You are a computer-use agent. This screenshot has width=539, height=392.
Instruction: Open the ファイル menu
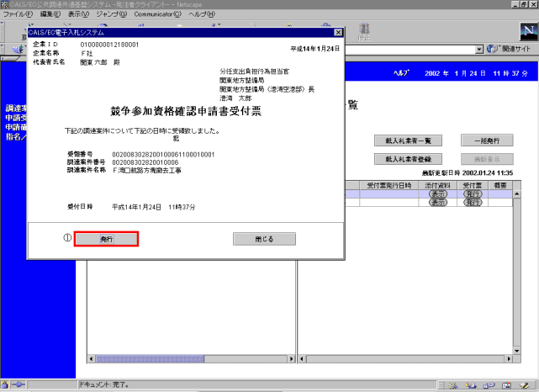coord(18,14)
